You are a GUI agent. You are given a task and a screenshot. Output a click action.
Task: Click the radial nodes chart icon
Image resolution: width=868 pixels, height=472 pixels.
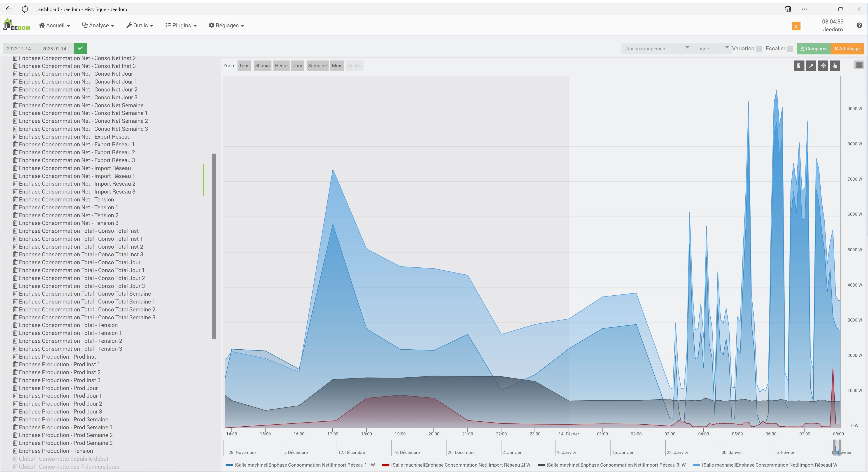point(823,66)
